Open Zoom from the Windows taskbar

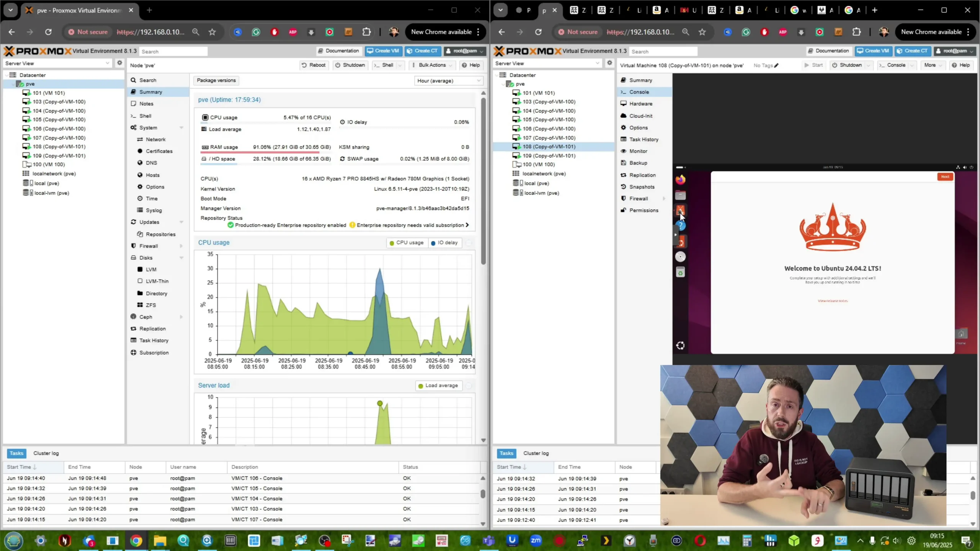pos(536,541)
